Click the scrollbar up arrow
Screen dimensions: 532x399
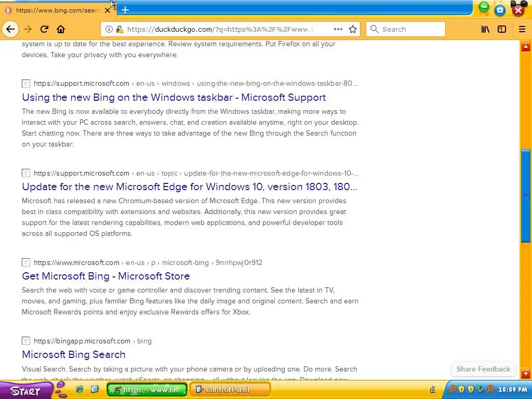tap(526, 46)
